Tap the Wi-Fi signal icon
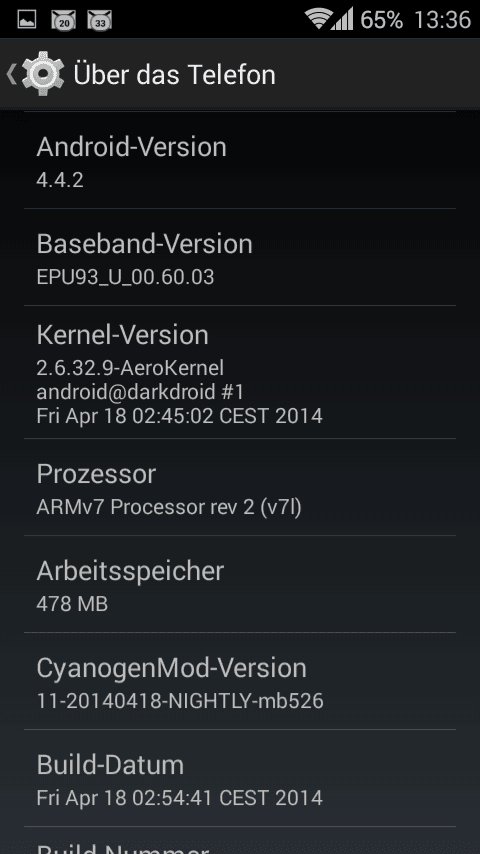This screenshot has height=854, width=480. point(318,19)
